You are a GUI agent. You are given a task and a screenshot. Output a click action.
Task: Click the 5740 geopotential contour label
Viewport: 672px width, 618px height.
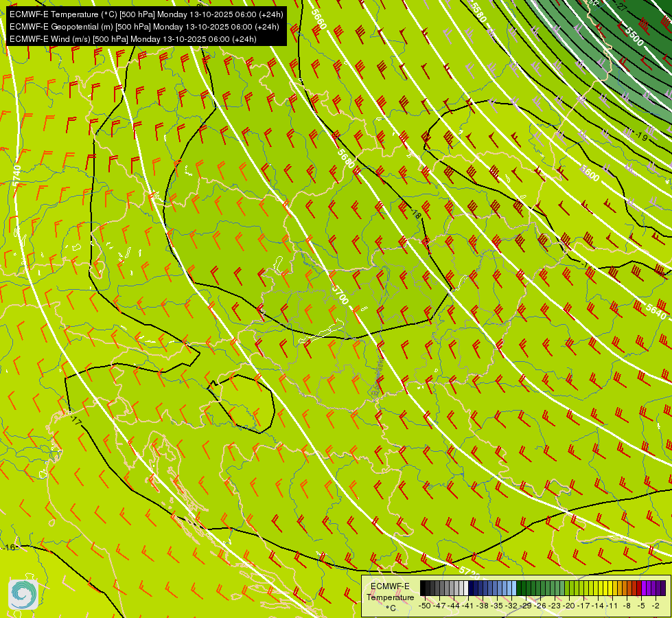point(16,176)
